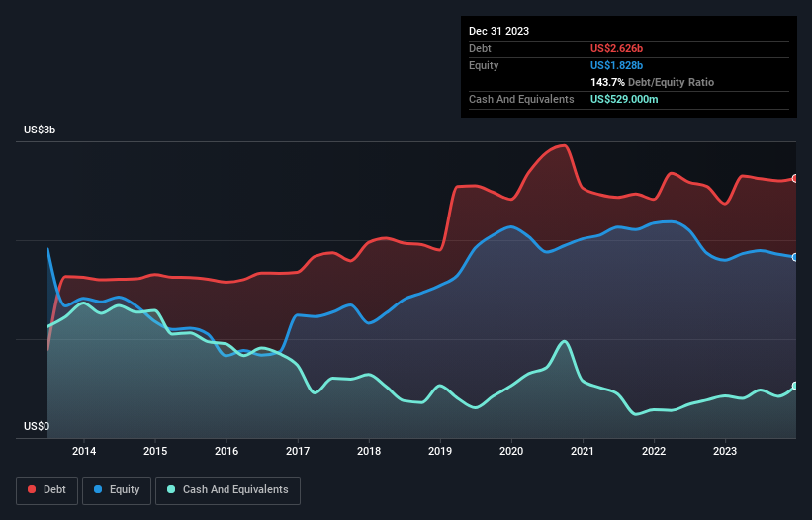812x520 pixels.
Task: Click the tooltip Equity row label
Action: [484, 65]
